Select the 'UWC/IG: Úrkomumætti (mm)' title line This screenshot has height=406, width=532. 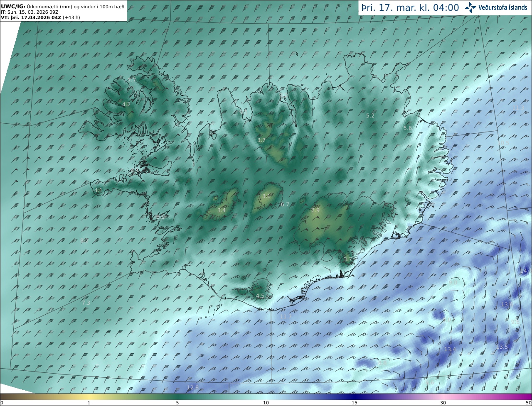[x=62, y=7]
